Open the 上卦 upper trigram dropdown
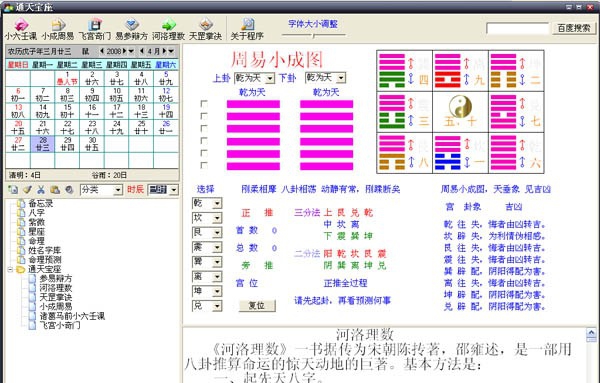The width and height of the screenshot is (600, 383). 270,78
